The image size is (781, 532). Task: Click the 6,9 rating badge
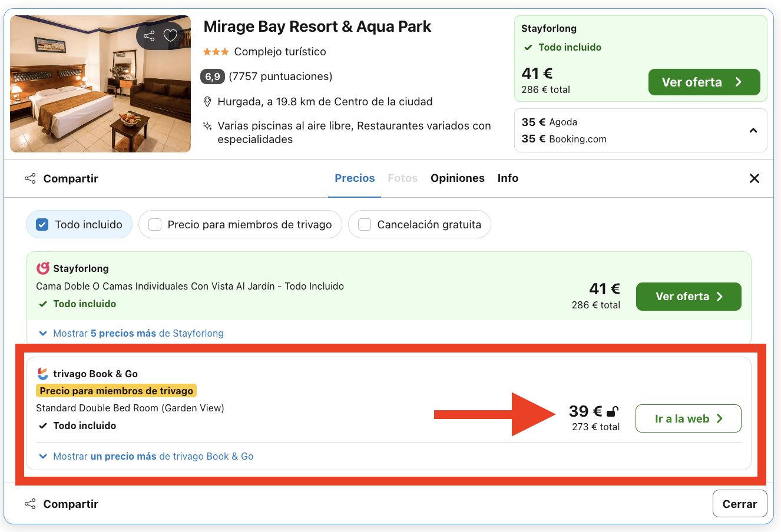[x=213, y=77]
